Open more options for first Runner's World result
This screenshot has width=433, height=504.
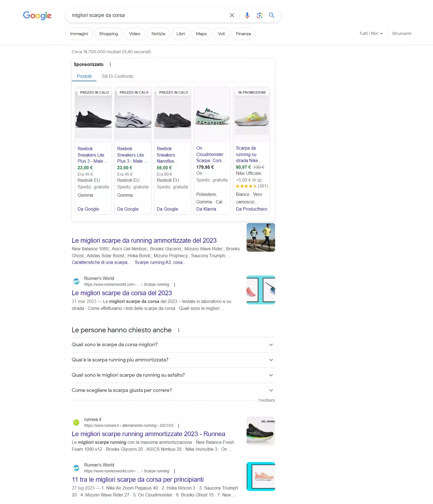(175, 285)
